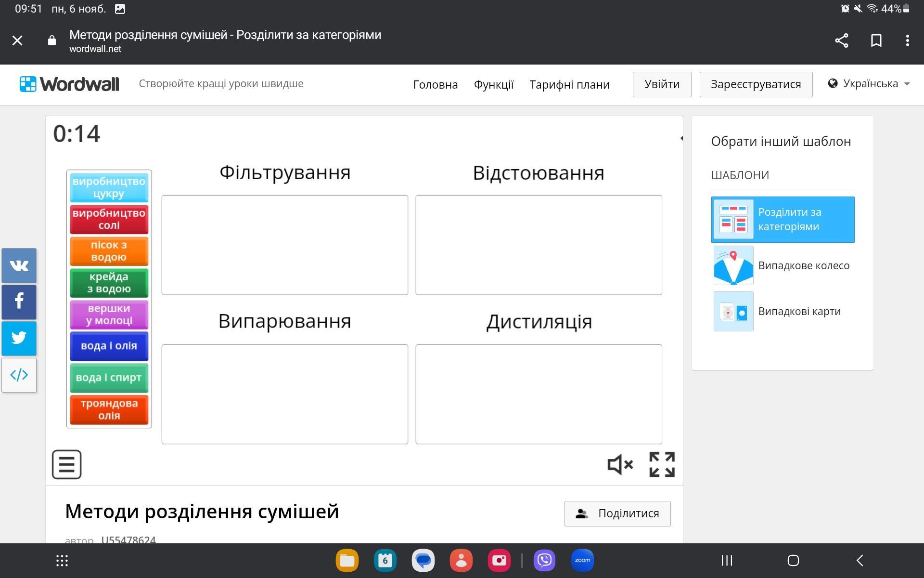Click the Відстоювання category box
The height and width of the screenshot is (578, 924).
pyautogui.click(x=539, y=245)
